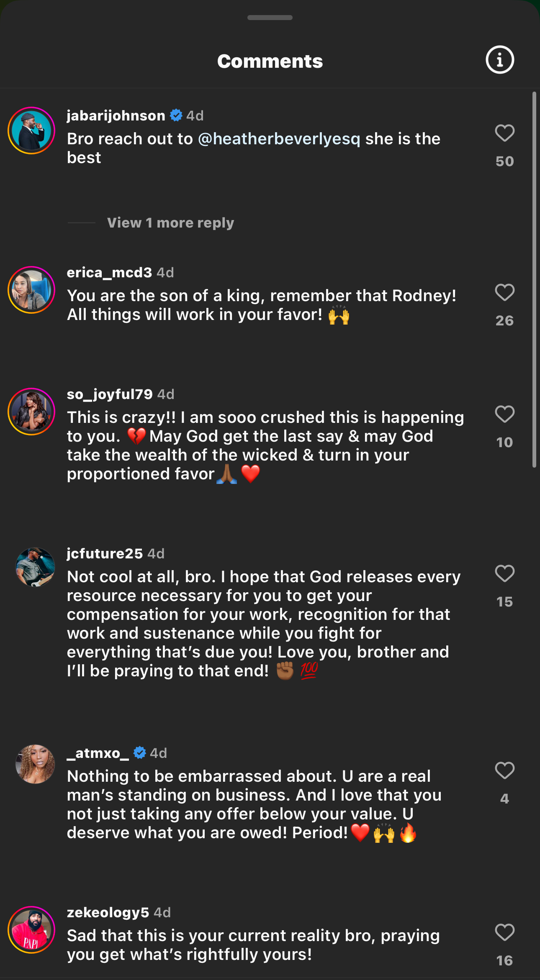This screenshot has width=540, height=980.
Task: Tap heart on zekeology5's comment
Action: pyautogui.click(x=504, y=932)
